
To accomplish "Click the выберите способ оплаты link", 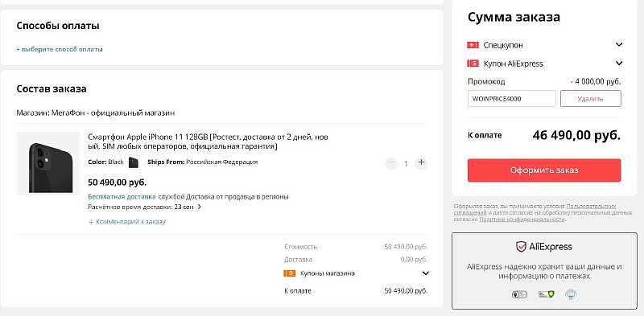I will 60,49.
